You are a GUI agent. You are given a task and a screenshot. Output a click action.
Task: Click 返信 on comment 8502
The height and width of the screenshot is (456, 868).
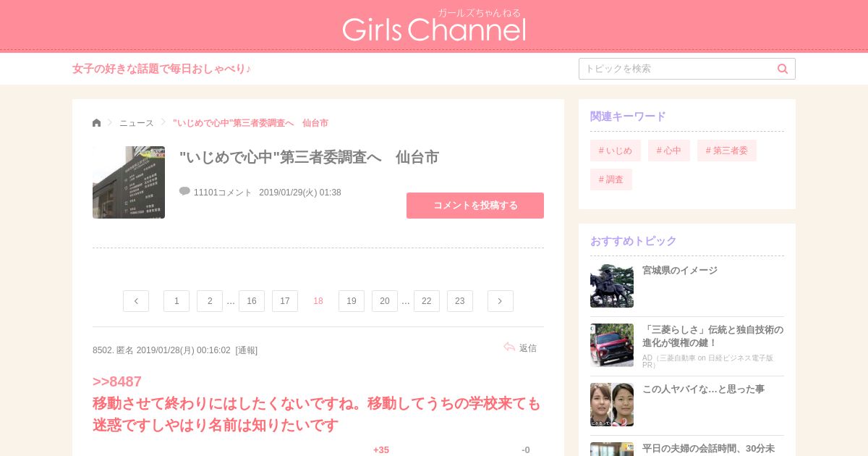click(x=528, y=348)
